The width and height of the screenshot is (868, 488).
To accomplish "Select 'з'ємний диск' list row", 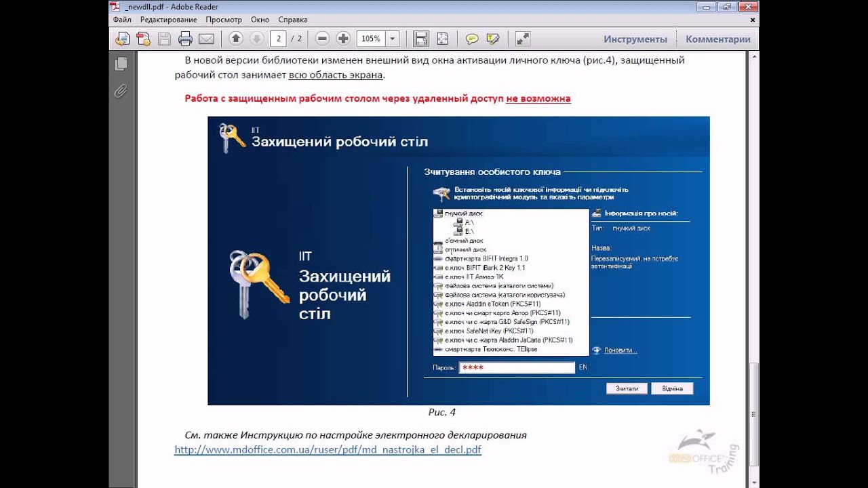I will (463, 240).
